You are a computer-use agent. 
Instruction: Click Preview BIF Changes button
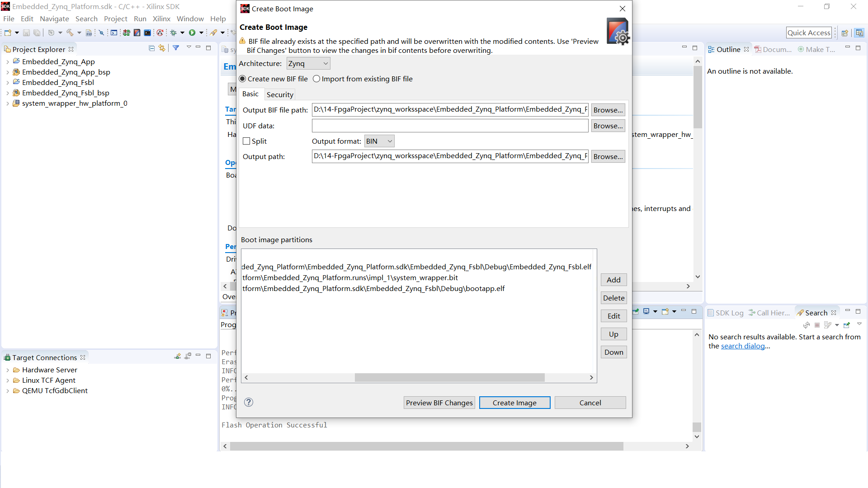coord(439,403)
